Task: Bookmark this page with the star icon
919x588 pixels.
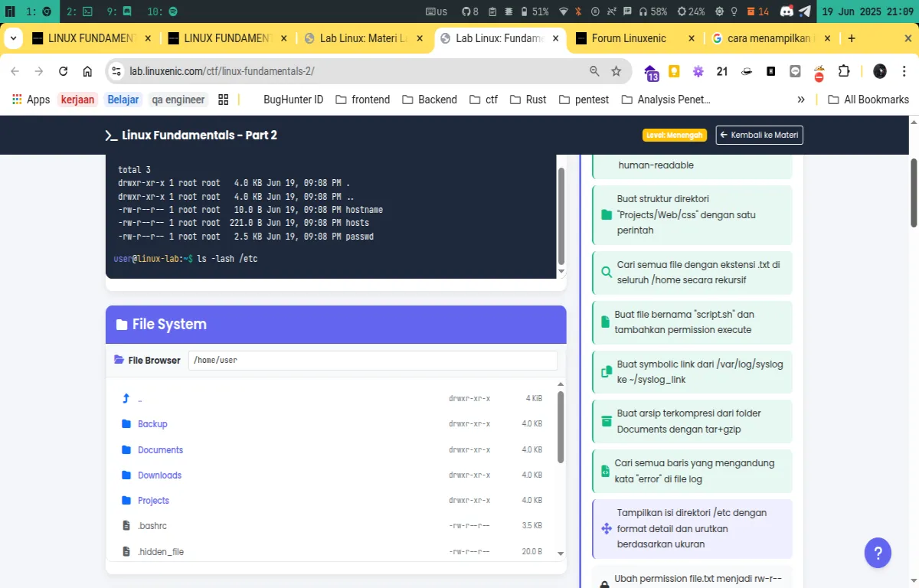Action: 616,71
